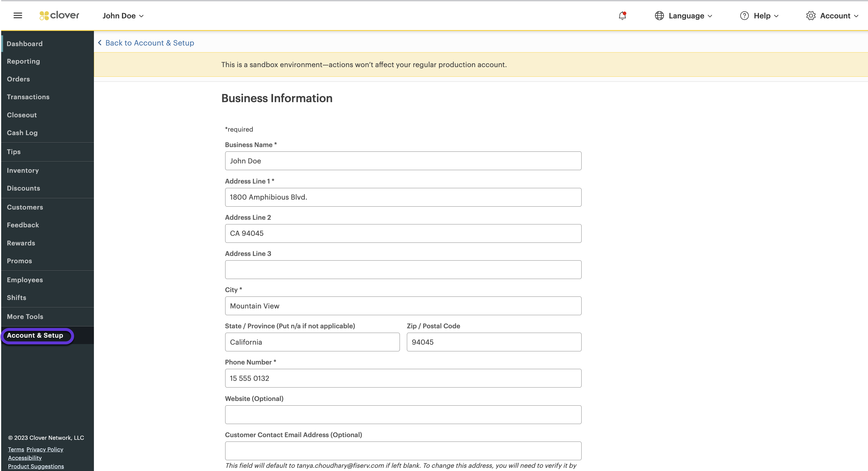The width and height of the screenshot is (868, 471).
Task: Click the hamburger menu icon
Action: pyautogui.click(x=17, y=16)
